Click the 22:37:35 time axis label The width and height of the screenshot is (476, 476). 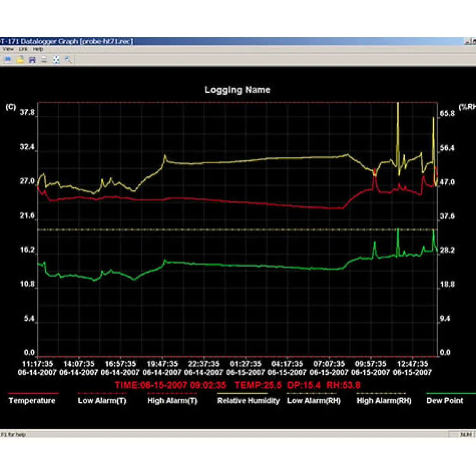point(204,364)
